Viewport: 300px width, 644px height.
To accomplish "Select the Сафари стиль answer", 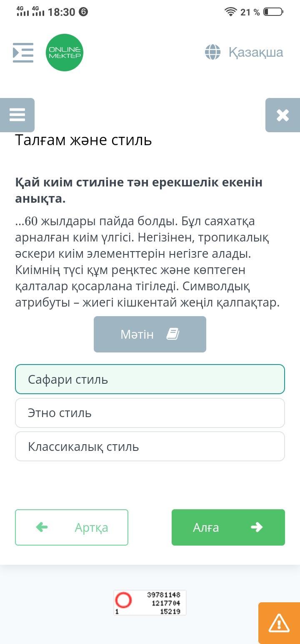I will point(150,380).
